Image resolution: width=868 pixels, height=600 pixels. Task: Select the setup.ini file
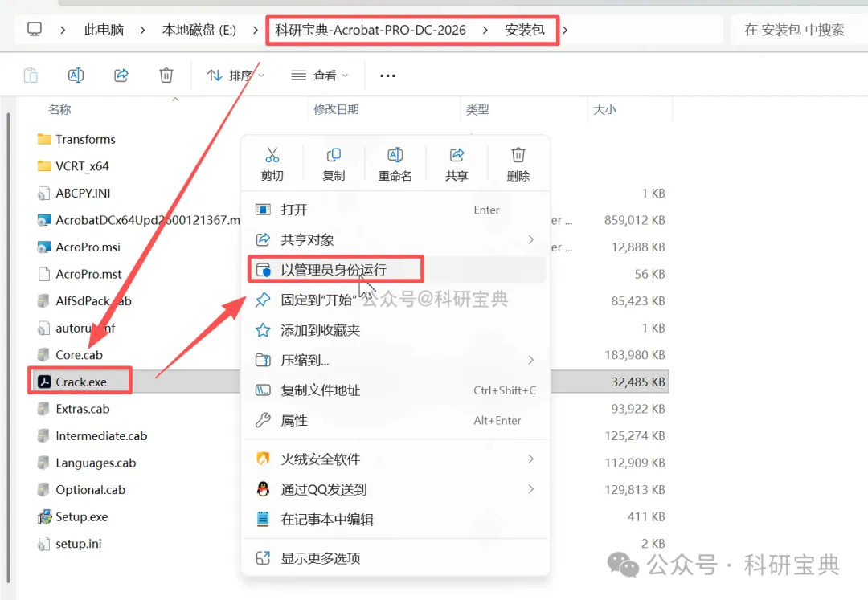click(x=79, y=544)
